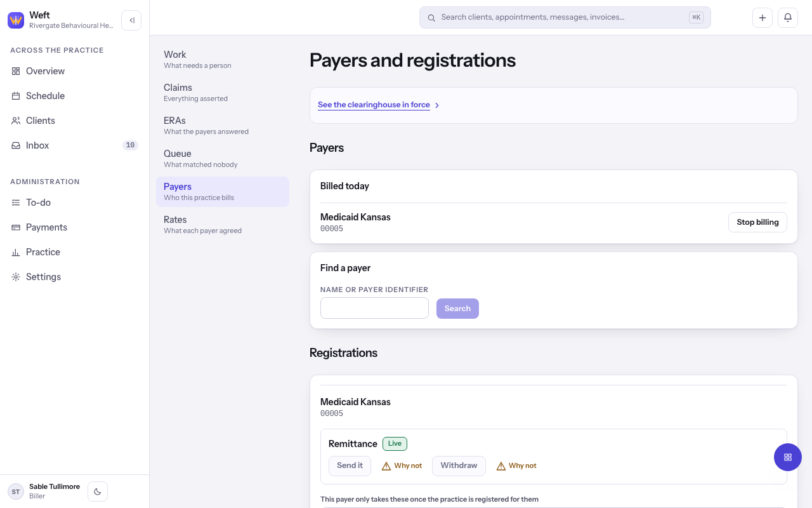This screenshot has width=812, height=508.
Task: Click the Search payer button
Action: 457,309
